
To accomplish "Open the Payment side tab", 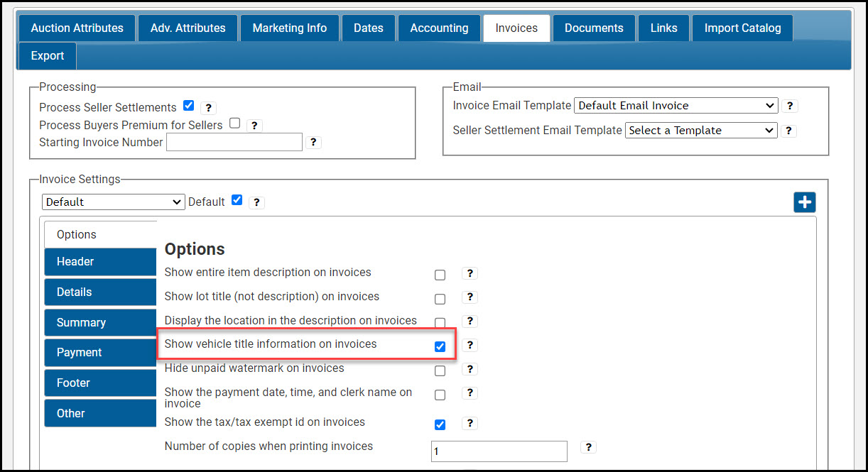I will click(100, 353).
